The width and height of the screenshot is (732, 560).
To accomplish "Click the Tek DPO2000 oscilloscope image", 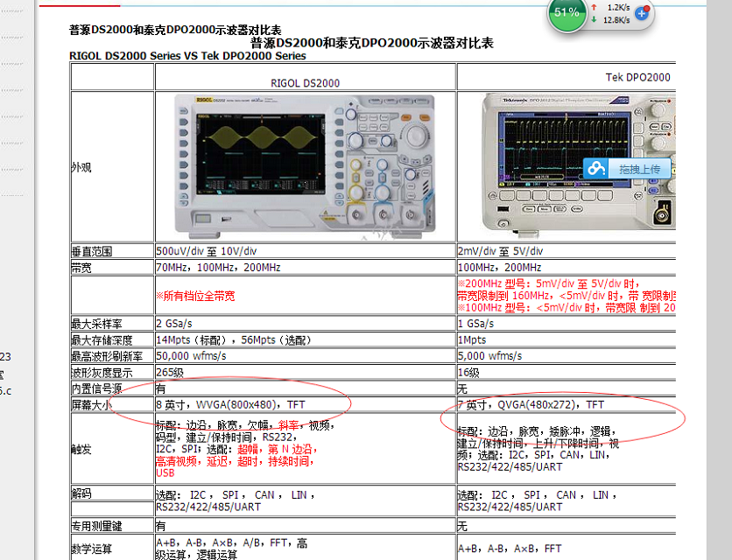I will (579, 165).
